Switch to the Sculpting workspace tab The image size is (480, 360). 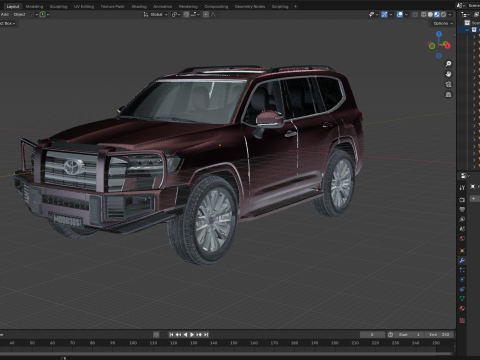(x=58, y=6)
